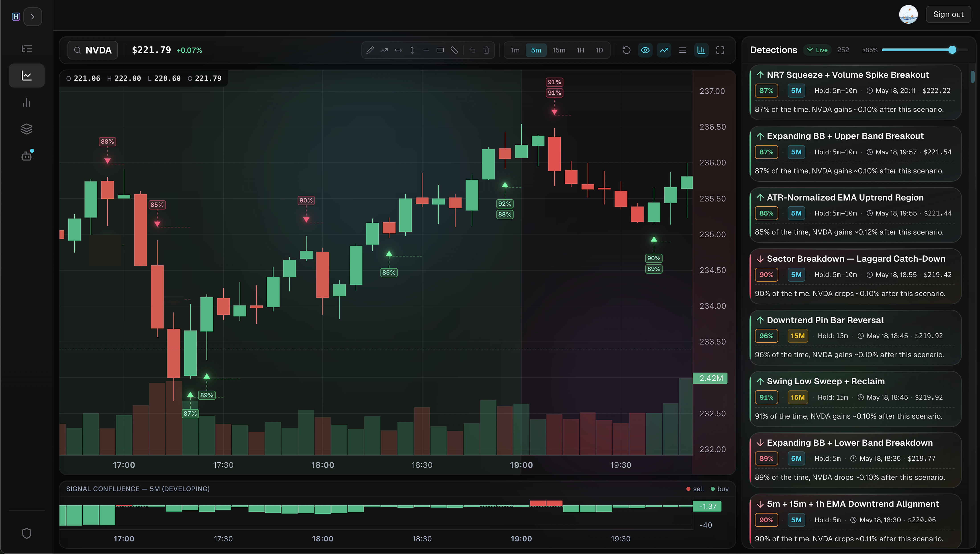The image size is (980, 554).
Task: Undo the last drawing action
Action: pyautogui.click(x=472, y=50)
